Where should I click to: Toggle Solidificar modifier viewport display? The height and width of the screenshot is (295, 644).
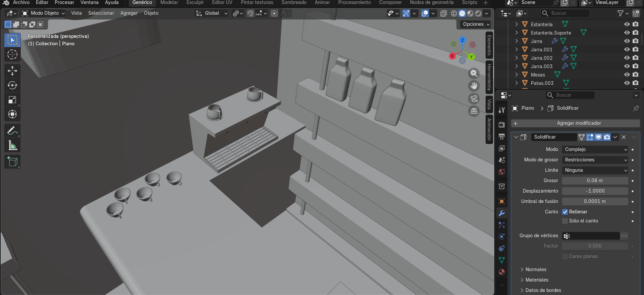(x=598, y=137)
